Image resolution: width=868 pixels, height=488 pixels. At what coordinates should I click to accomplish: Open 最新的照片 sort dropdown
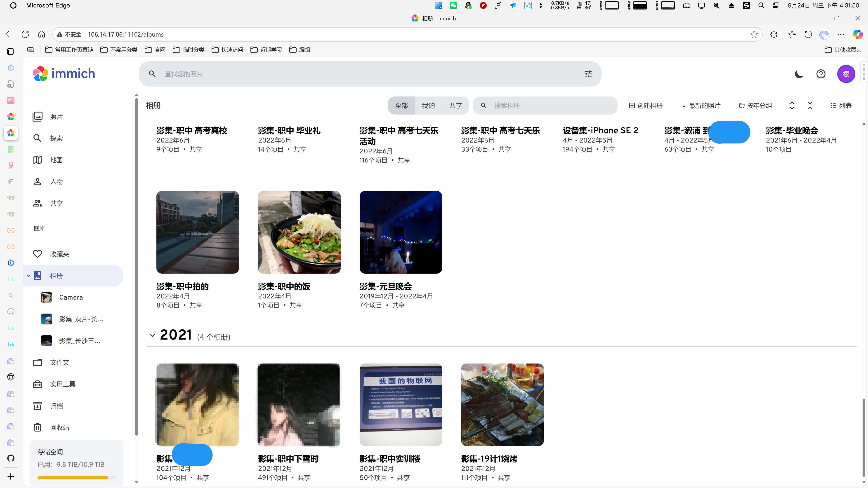coord(701,106)
